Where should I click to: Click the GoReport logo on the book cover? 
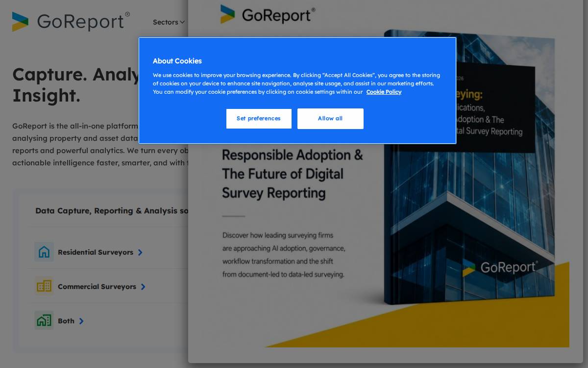click(x=500, y=267)
